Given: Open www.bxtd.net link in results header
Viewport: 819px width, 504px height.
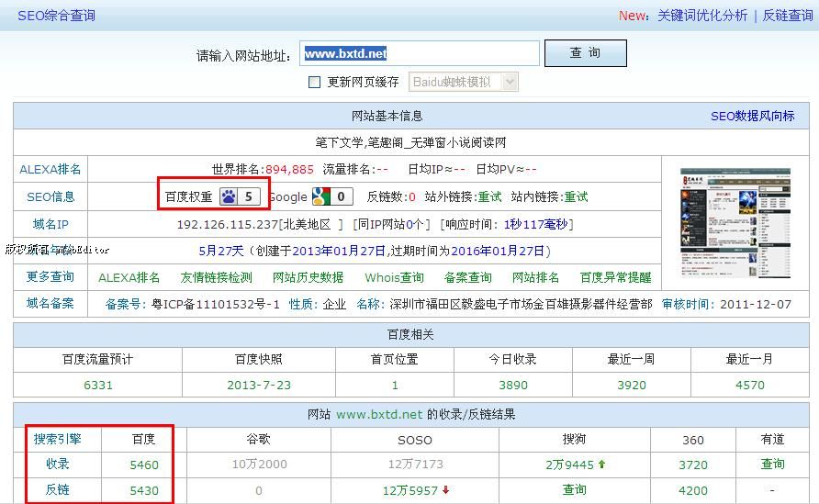Looking at the screenshot, I should coord(379,414).
